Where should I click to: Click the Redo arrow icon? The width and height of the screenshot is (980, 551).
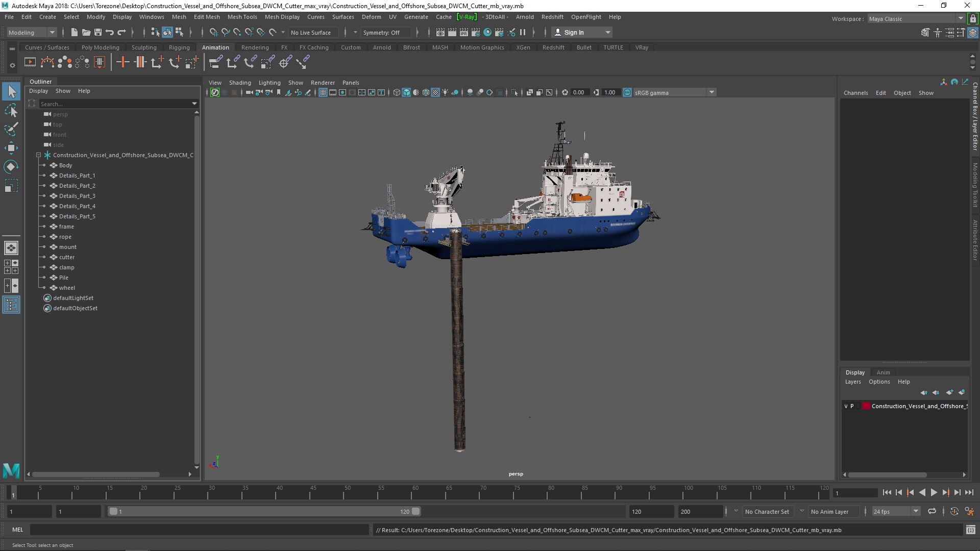click(x=121, y=32)
